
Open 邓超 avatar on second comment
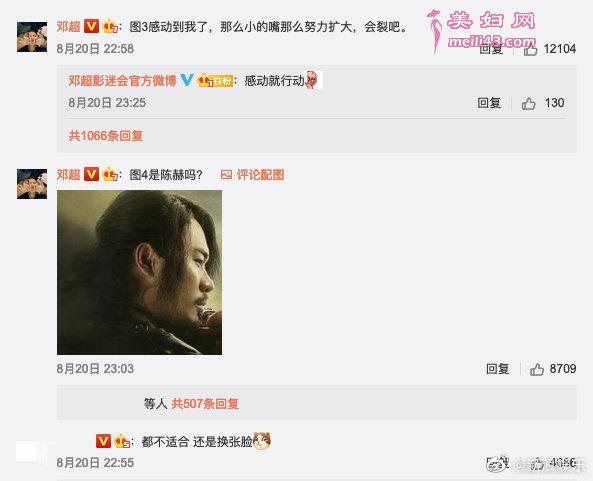[32, 184]
